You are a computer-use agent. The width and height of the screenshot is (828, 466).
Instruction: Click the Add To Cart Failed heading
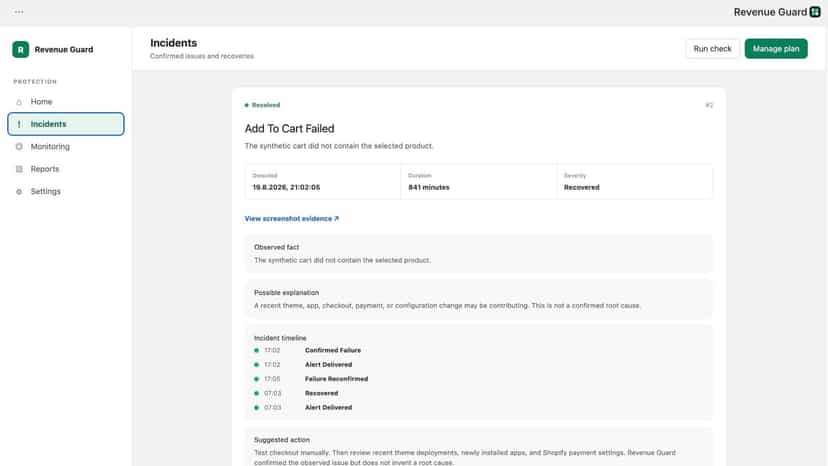coord(289,128)
